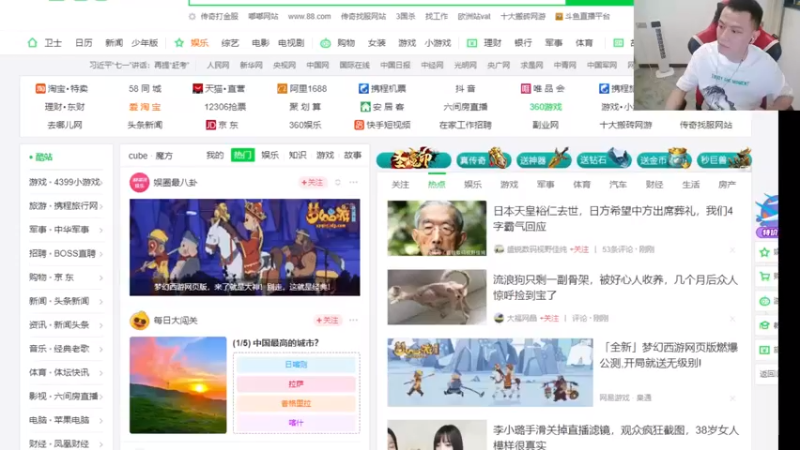
Task: Click the 送金币 game banner button
Action: coord(664,160)
